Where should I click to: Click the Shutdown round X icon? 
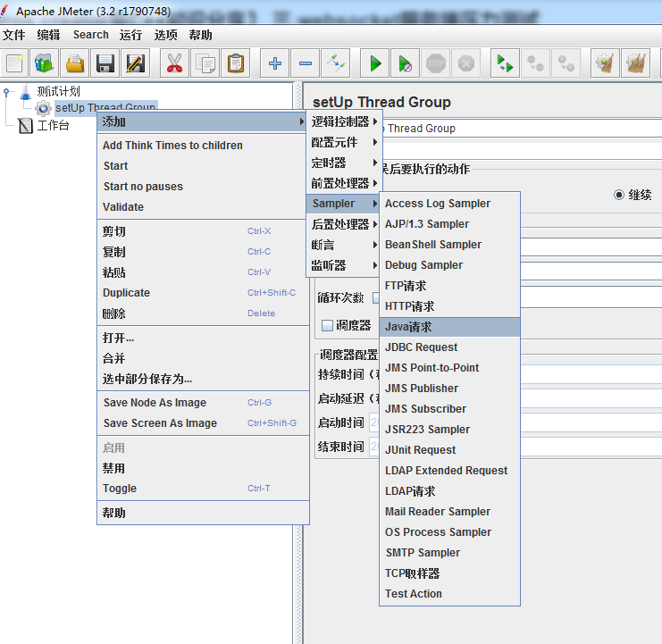click(466, 63)
